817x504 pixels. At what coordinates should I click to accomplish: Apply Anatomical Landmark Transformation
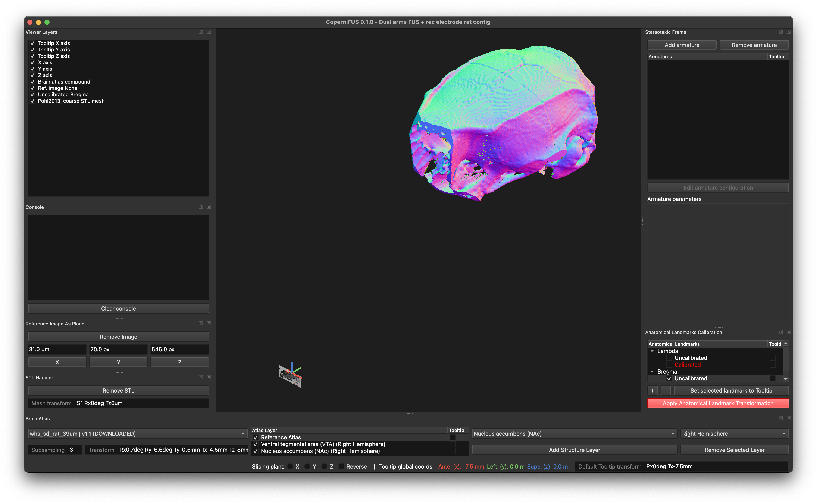click(718, 403)
